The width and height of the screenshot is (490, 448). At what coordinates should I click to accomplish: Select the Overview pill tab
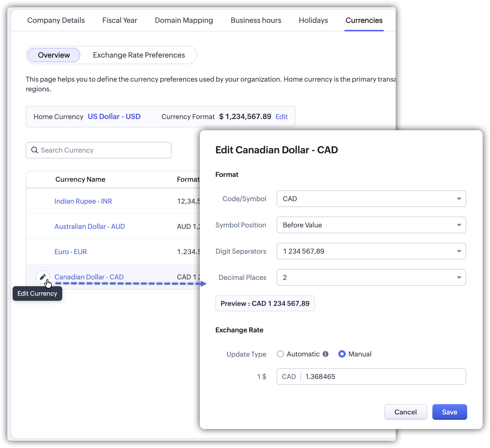[x=54, y=55]
